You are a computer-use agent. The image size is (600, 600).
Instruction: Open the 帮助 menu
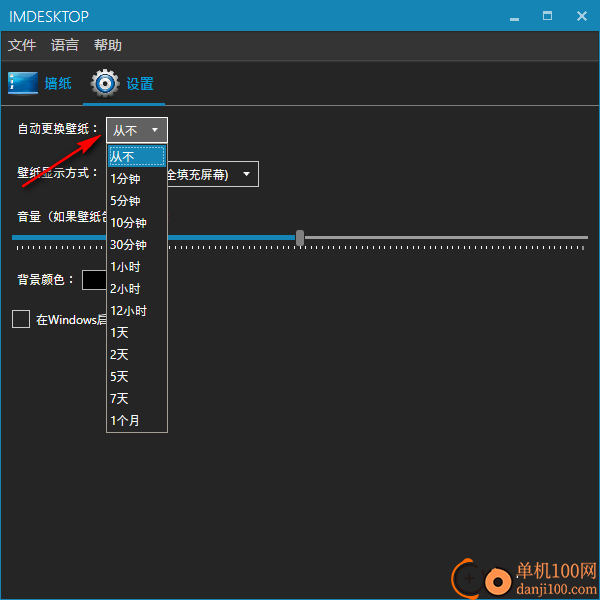point(108,45)
